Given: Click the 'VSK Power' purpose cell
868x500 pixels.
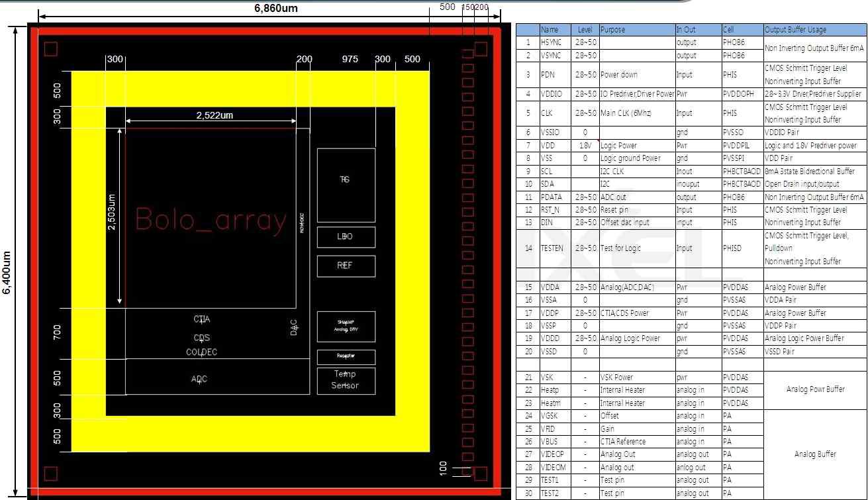Looking at the screenshot, I should (x=637, y=377).
